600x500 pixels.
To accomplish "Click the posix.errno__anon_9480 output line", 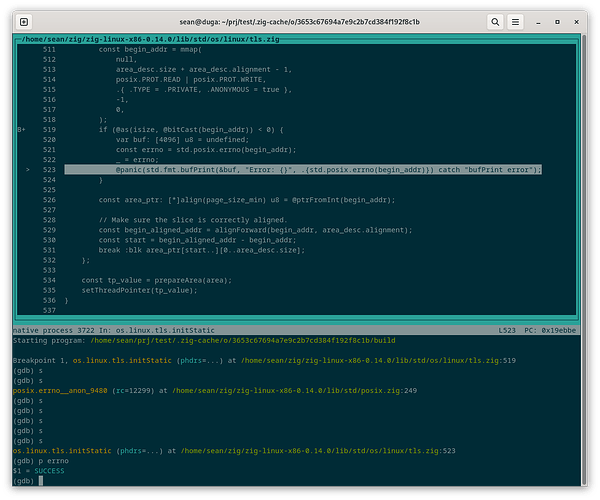I will [x=215, y=391].
